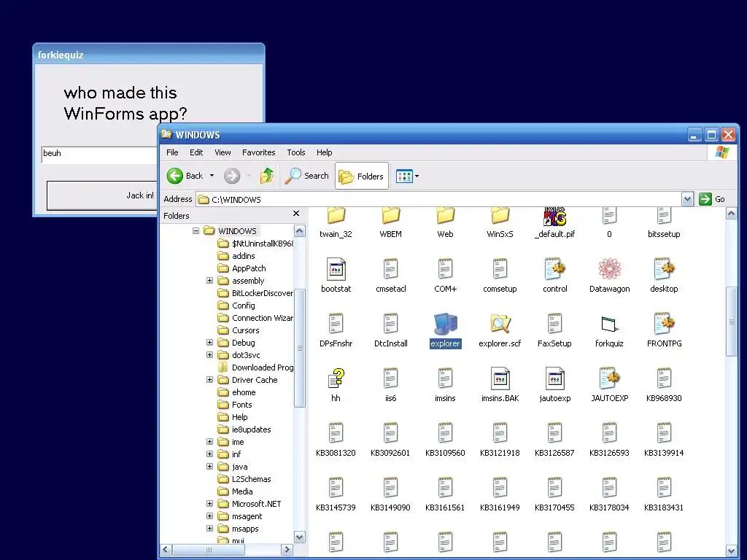Select the COM+ file icon
The image size is (747, 560).
coord(446,269)
